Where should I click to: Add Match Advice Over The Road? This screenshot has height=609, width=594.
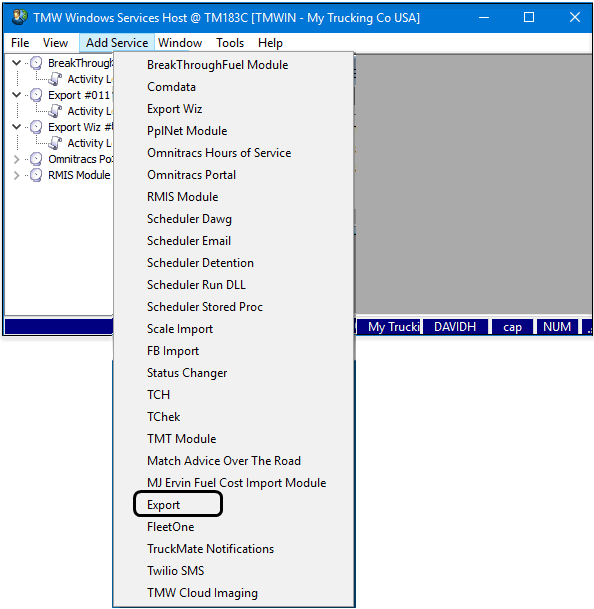point(233,461)
